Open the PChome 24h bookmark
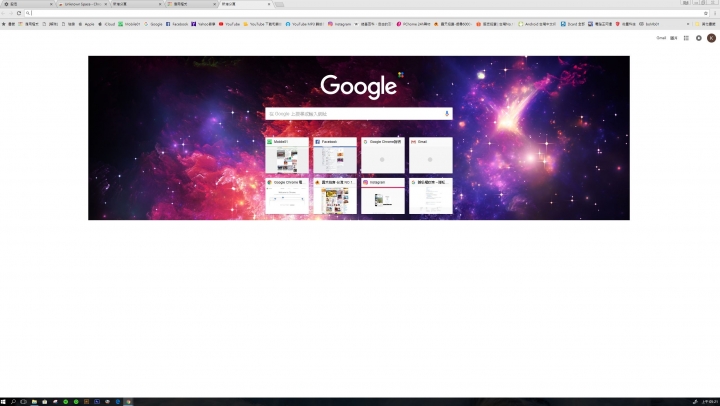 point(414,24)
